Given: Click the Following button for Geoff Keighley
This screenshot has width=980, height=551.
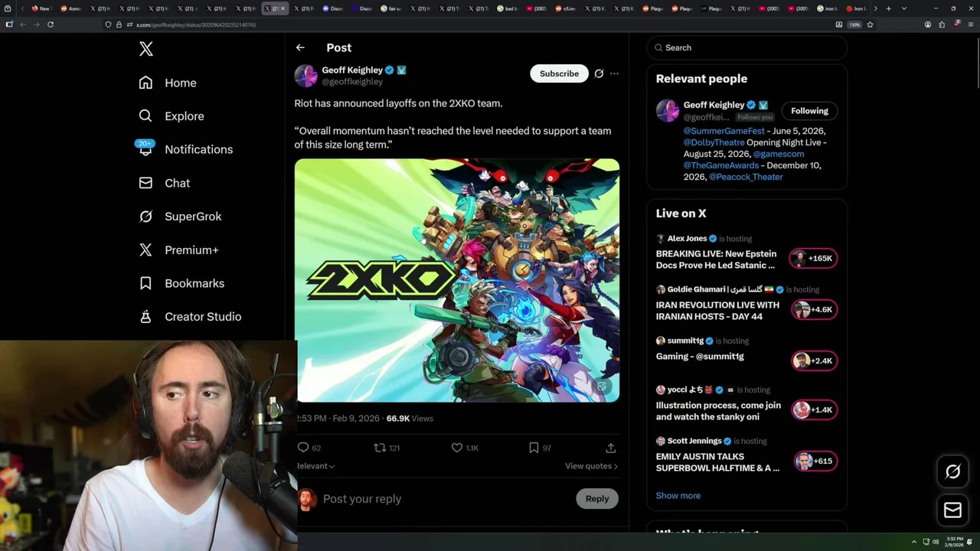Looking at the screenshot, I should [x=809, y=111].
